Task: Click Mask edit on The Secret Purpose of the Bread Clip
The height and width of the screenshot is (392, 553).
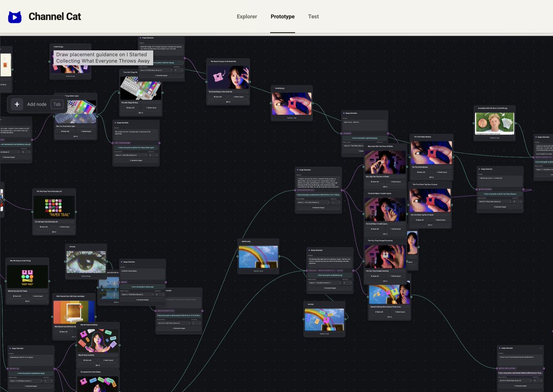Action: pyautogui.click(x=218, y=97)
